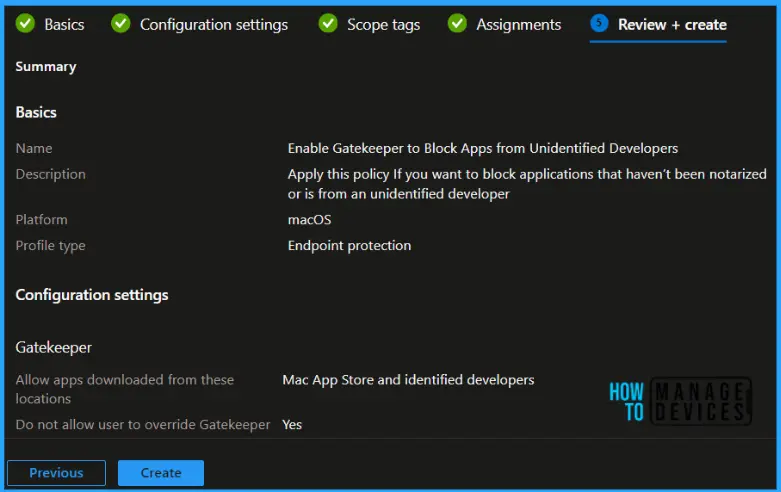The height and width of the screenshot is (492, 781).
Task: Click the 'Gatekeeper' subsection heading
Action: (x=53, y=348)
